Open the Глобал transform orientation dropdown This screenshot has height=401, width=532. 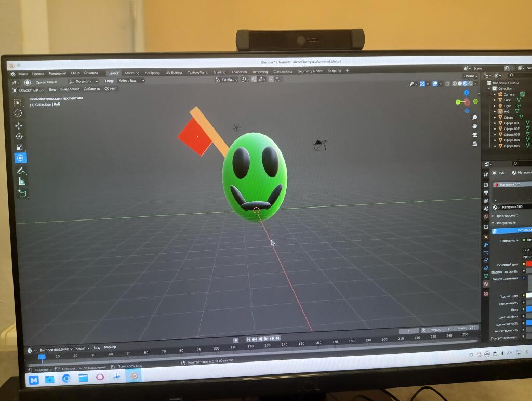click(227, 80)
